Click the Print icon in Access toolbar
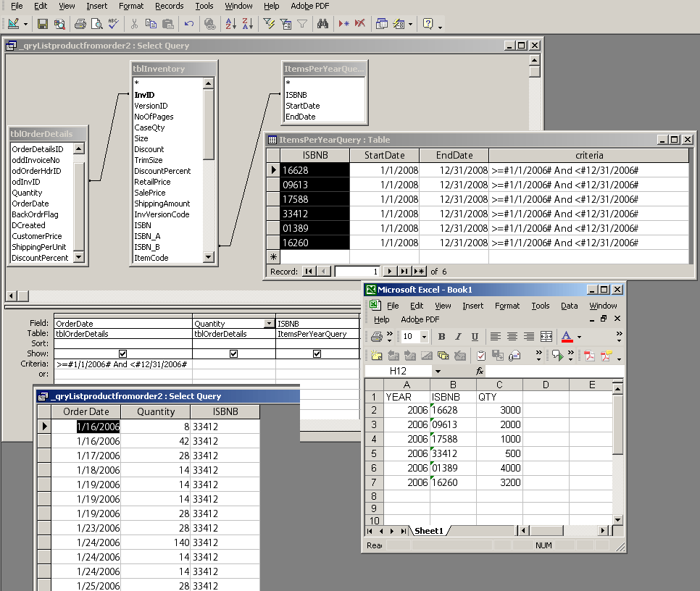The image size is (700, 591). [x=80, y=24]
